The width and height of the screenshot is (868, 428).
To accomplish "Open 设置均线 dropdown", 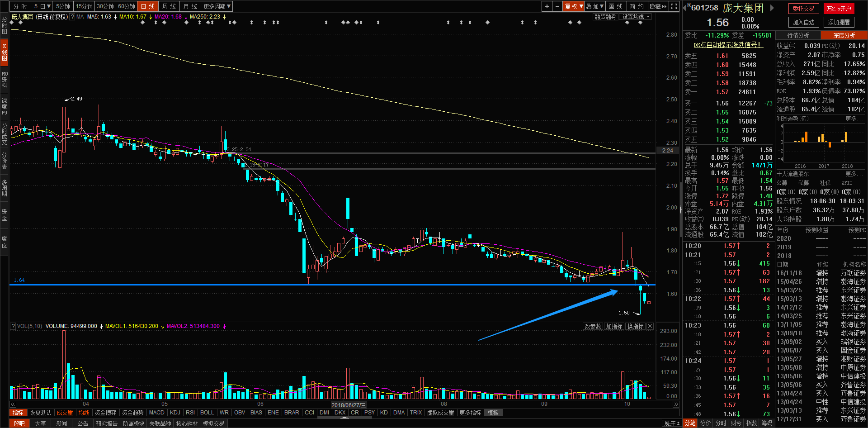I will point(636,17).
